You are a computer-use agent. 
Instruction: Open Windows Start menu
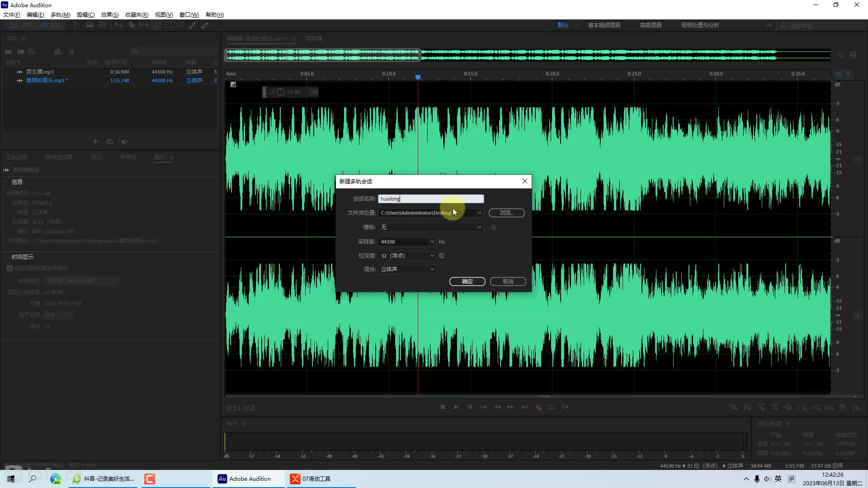[x=11, y=479]
